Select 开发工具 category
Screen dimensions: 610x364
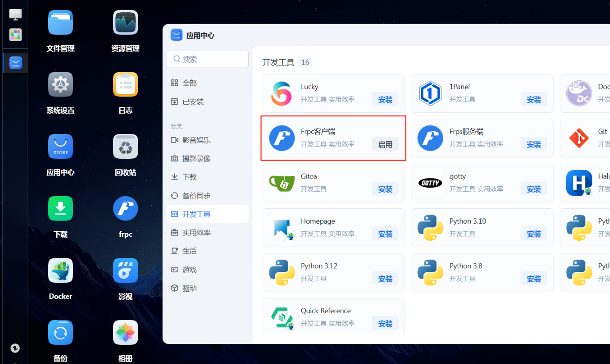[207, 214]
